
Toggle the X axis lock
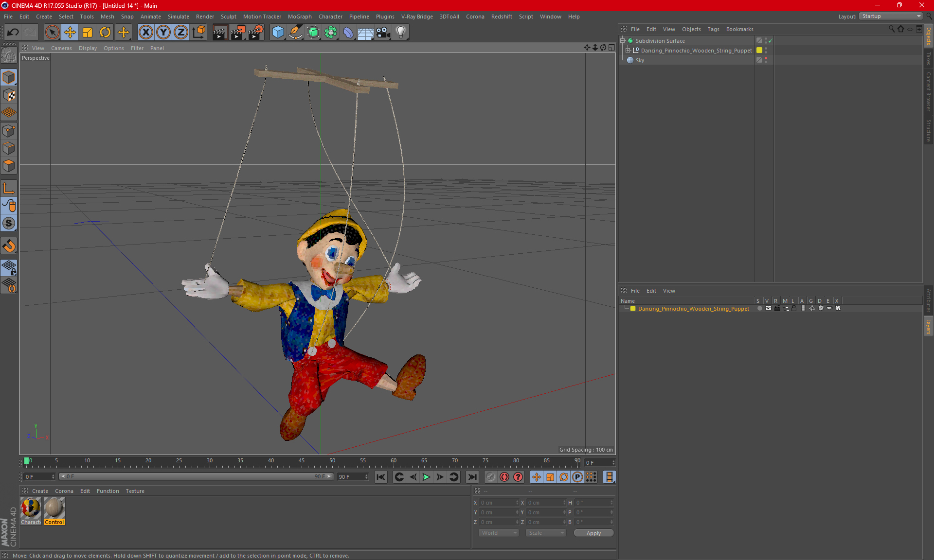pos(145,33)
